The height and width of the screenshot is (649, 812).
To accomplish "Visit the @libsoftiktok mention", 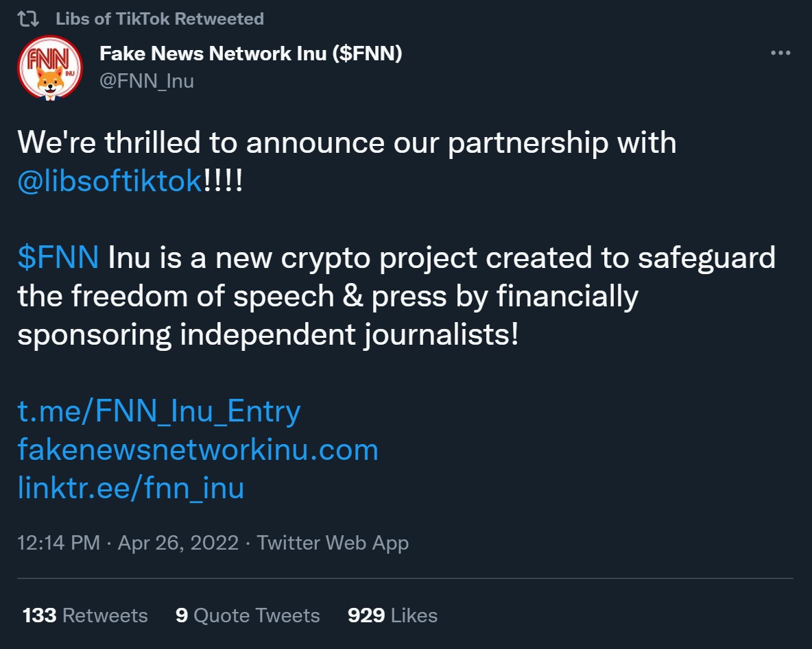I will (x=110, y=182).
